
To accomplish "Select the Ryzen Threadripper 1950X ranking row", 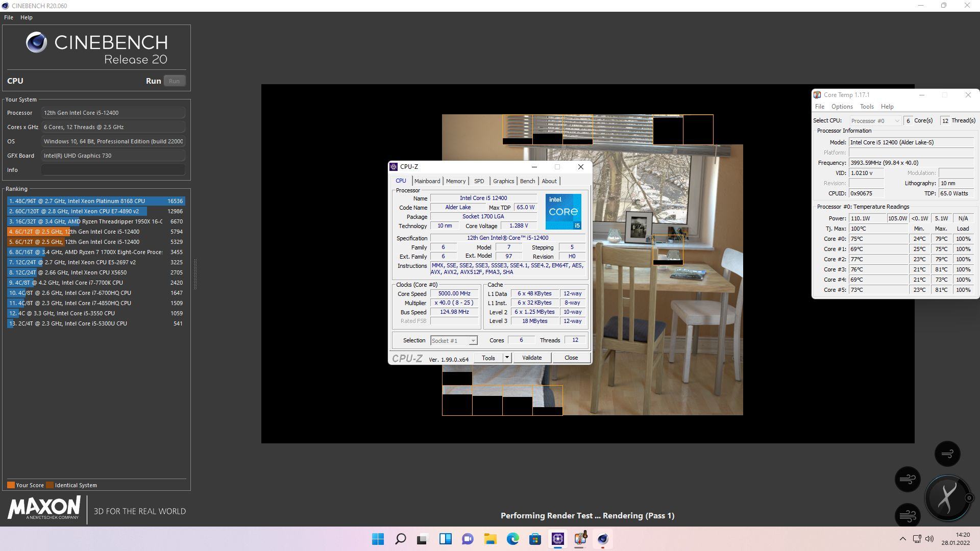I will 96,221.
